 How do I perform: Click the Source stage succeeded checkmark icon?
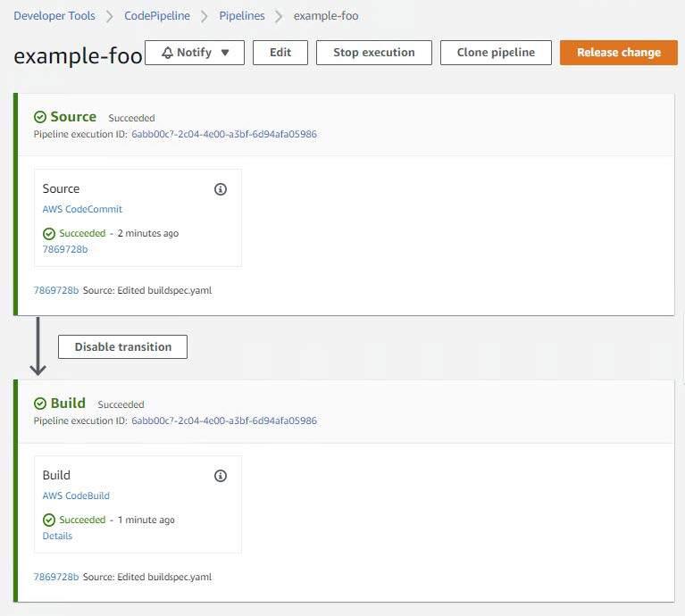tap(40, 117)
